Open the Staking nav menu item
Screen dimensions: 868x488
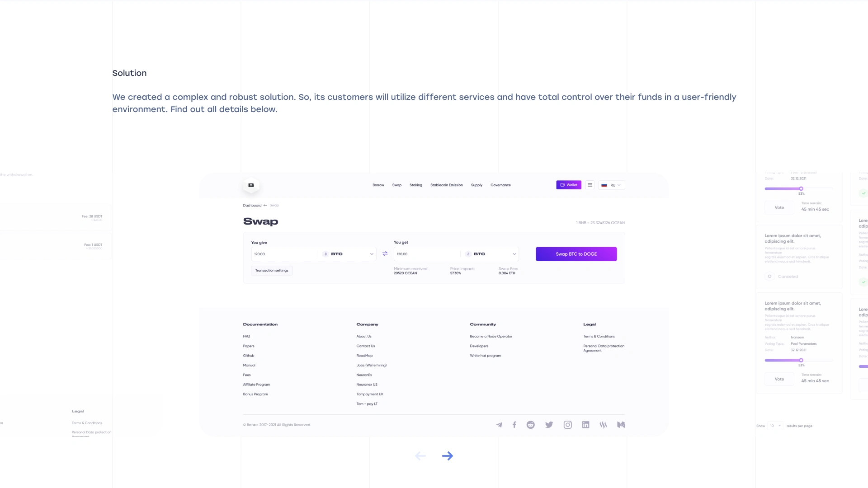point(416,185)
